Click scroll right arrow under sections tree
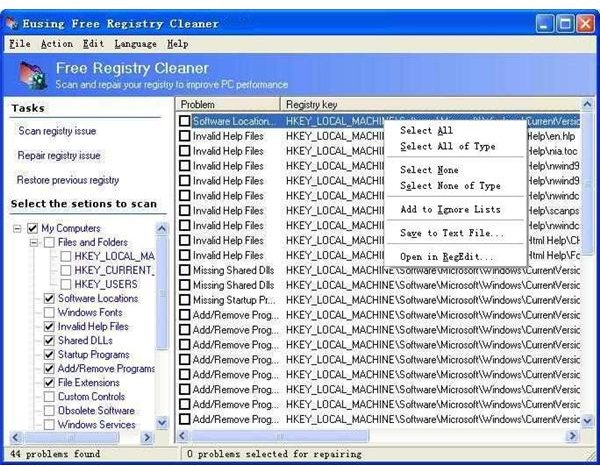This screenshot has width=600, height=466. pos(147,437)
